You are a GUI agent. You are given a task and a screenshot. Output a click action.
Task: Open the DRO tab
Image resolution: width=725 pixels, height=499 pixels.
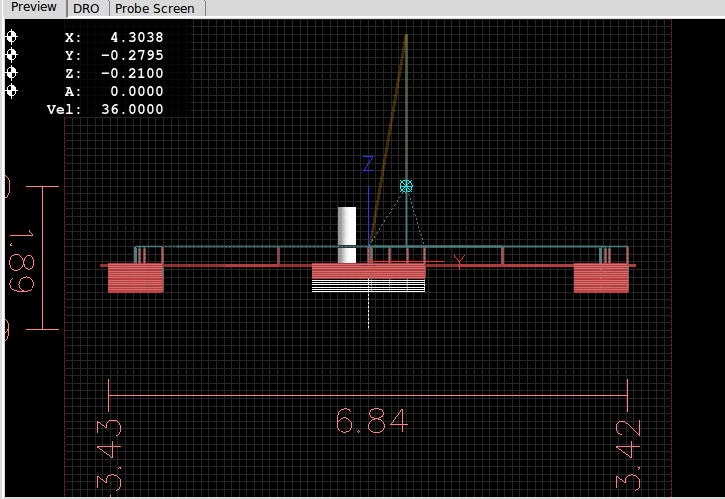tap(87, 8)
